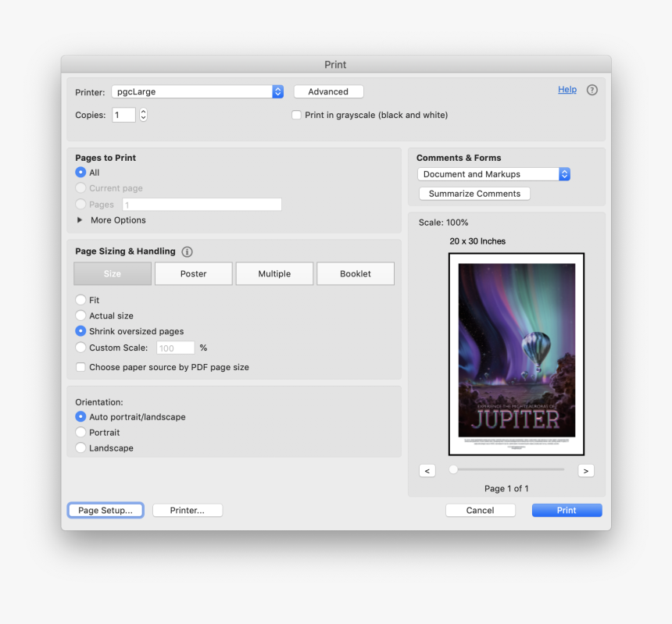Click the Printer... button

pos(188,510)
